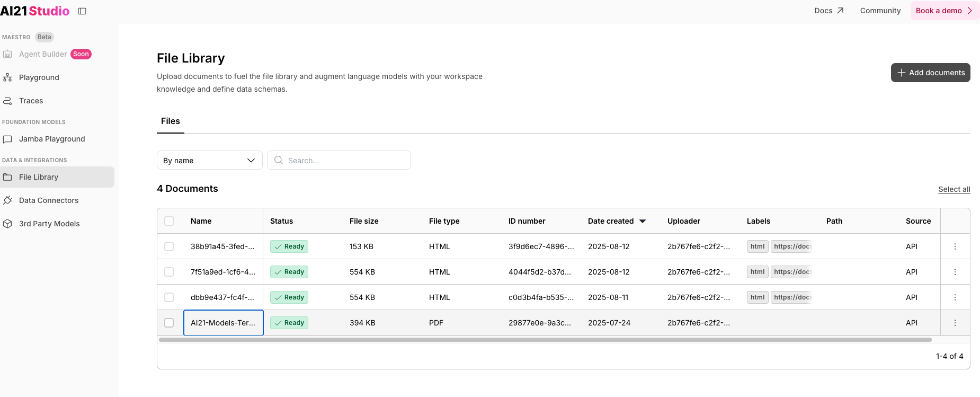Click the Jamba Playground chat icon
980x397 pixels.
coord(7,139)
